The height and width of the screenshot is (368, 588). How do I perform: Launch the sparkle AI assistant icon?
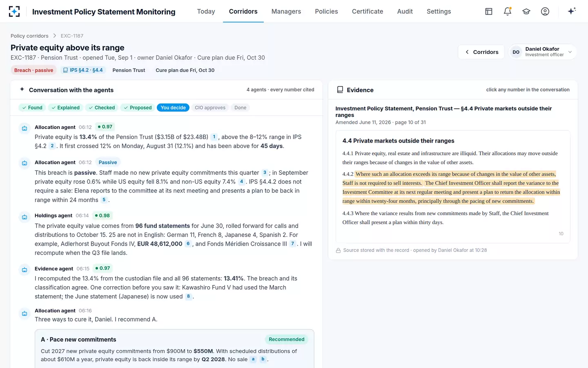point(572,11)
